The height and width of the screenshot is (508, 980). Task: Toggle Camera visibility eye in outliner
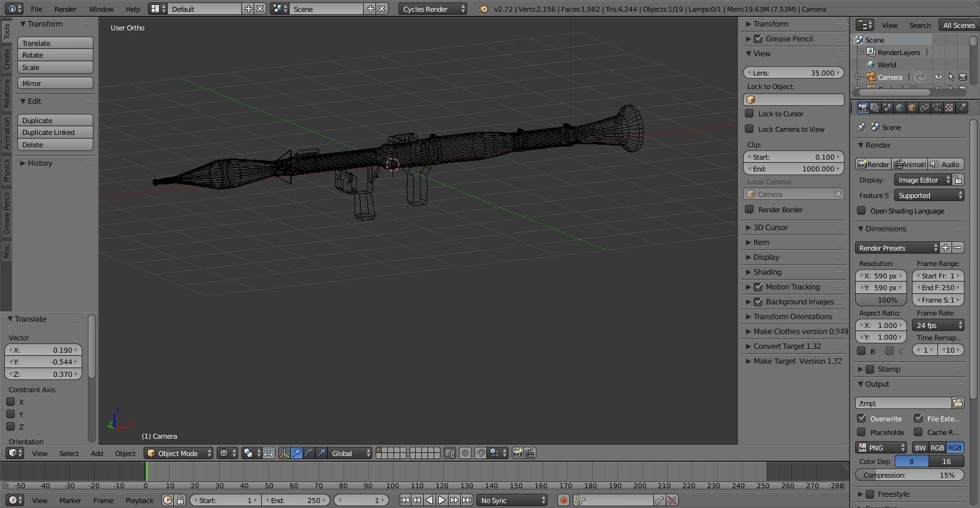click(x=939, y=77)
